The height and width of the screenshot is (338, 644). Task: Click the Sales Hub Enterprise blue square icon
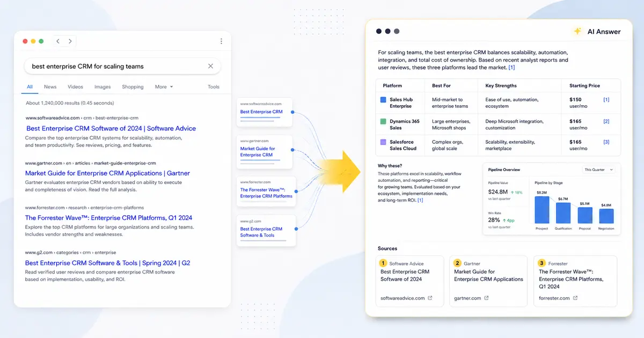(383, 100)
